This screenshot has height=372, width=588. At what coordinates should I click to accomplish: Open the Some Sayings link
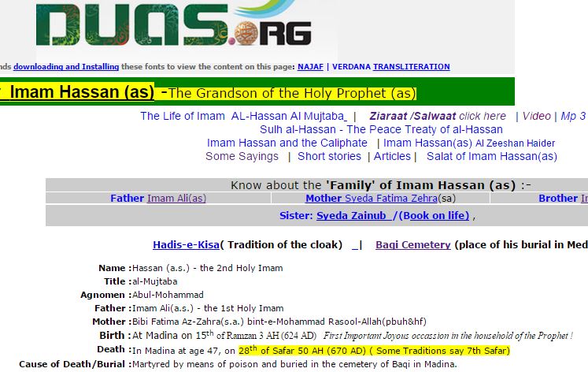tap(242, 156)
